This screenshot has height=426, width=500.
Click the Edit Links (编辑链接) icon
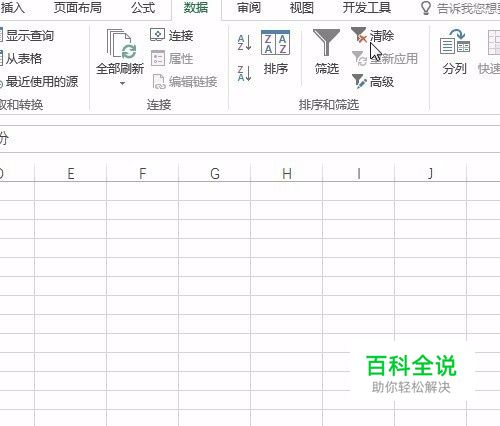[159, 82]
